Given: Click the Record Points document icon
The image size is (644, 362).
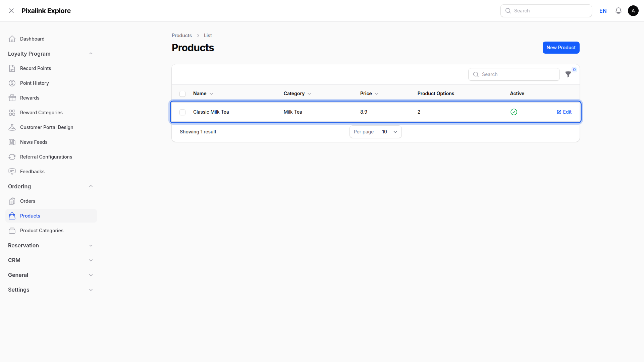Looking at the screenshot, I should click(12, 68).
